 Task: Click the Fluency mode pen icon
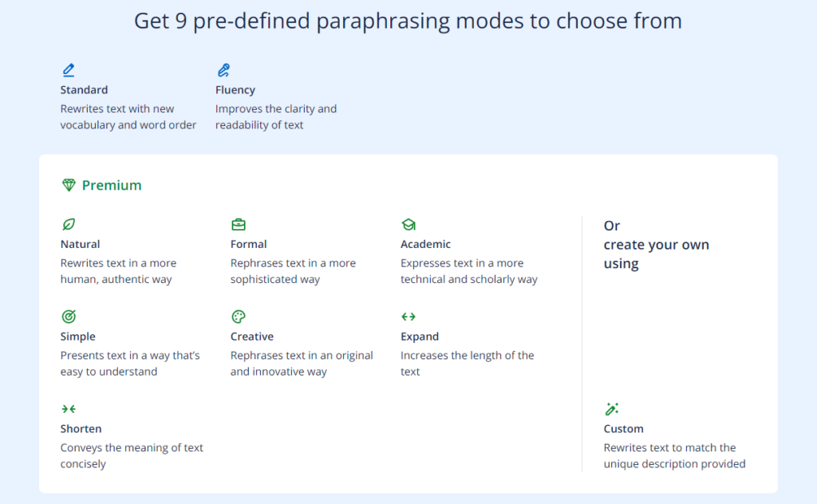click(x=223, y=69)
